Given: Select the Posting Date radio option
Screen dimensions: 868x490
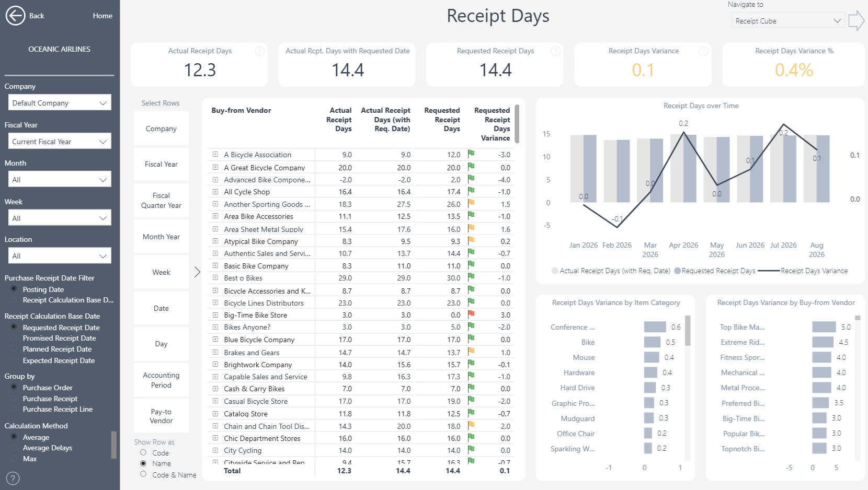Looking at the screenshot, I should 14,289.
